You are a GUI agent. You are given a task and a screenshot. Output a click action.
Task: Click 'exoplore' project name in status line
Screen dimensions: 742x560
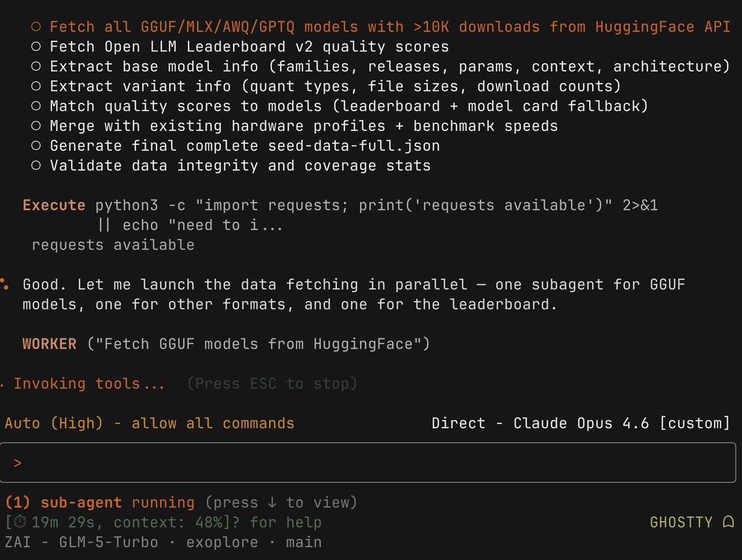pos(222,542)
